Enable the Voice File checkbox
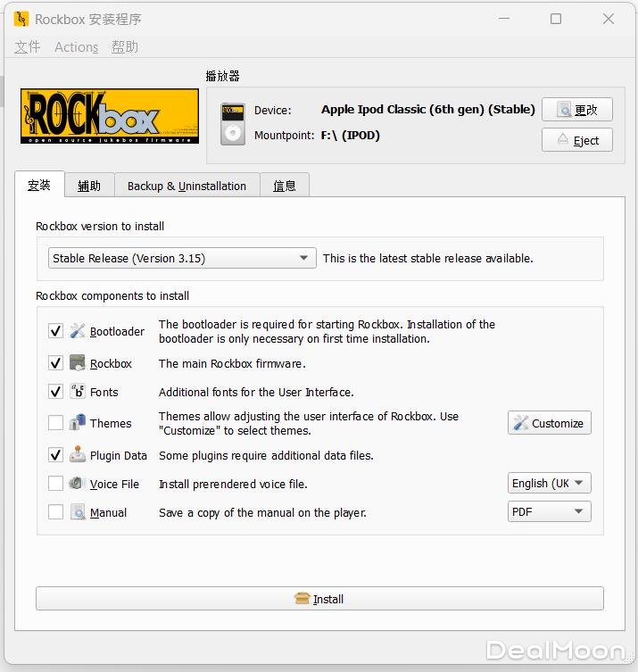Image resolution: width=638 pixels, height=672 pixels. (55, 484)
